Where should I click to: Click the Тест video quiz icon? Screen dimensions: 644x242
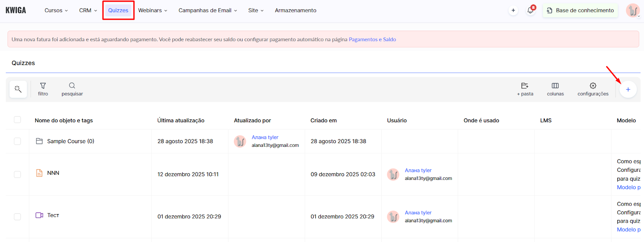39,215
